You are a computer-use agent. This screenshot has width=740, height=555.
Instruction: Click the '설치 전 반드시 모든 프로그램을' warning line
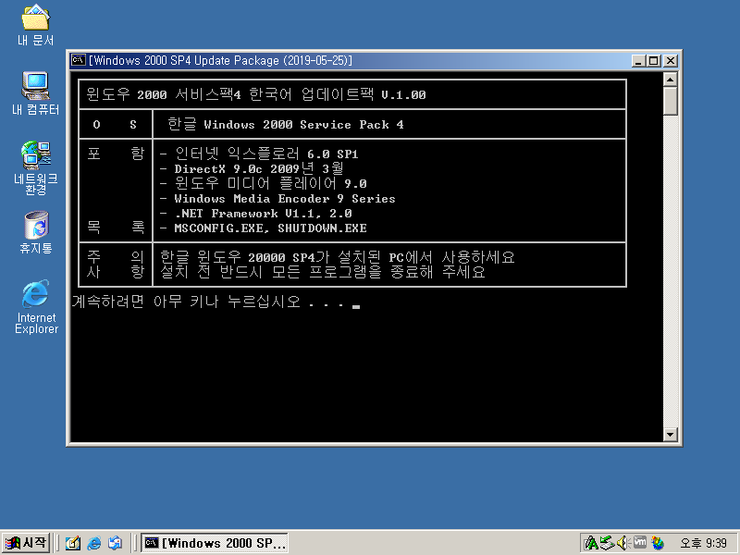(322, 272)
